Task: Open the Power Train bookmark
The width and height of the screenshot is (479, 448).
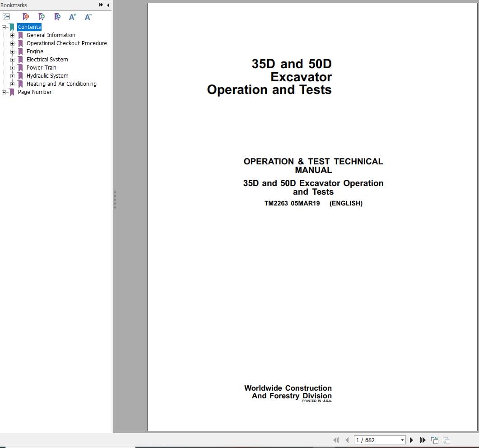Action: (41, 68)
